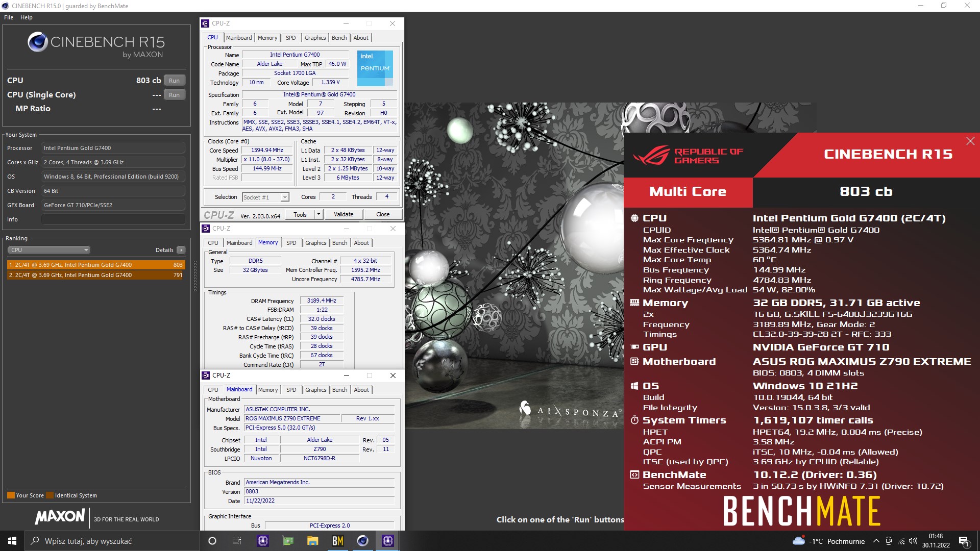Switch to BenchMate via BM taskbar icon

click(x=338, y=541)
